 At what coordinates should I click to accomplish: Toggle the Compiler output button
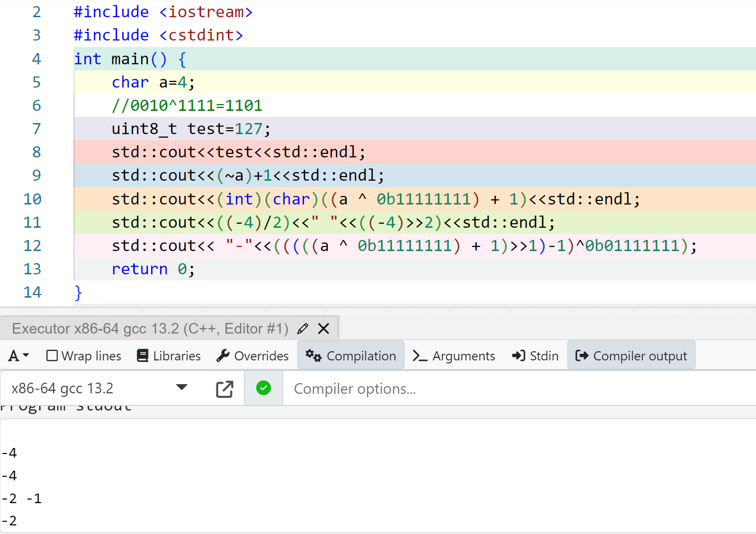click(x=631, y=355)
